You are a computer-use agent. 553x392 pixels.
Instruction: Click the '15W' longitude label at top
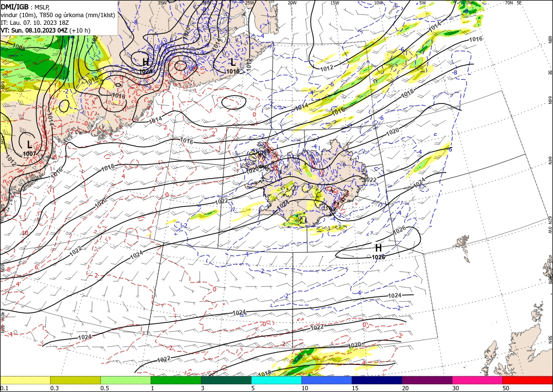(x=335, y=3)
